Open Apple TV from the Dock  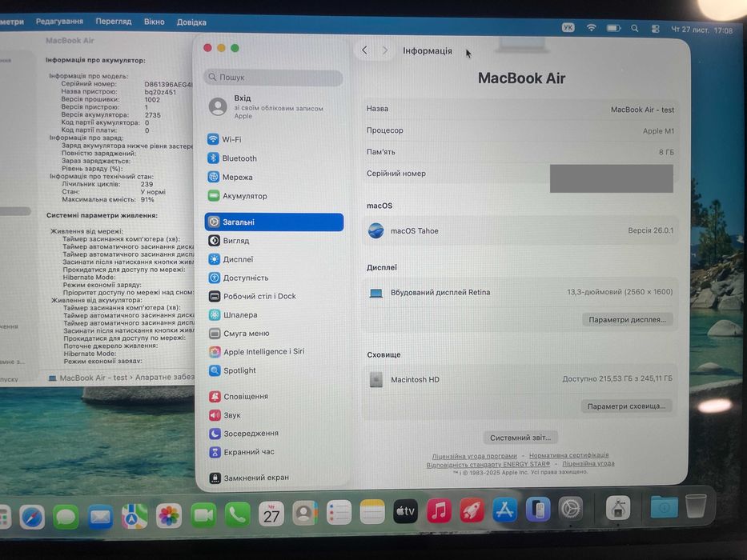[x=405, y=512]
